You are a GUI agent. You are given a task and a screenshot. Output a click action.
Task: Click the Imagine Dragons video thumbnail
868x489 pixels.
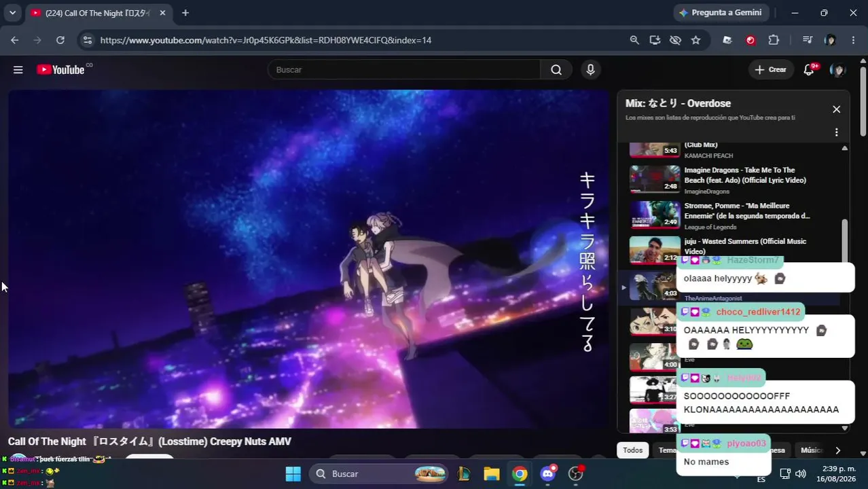click(x=655, y=179)
